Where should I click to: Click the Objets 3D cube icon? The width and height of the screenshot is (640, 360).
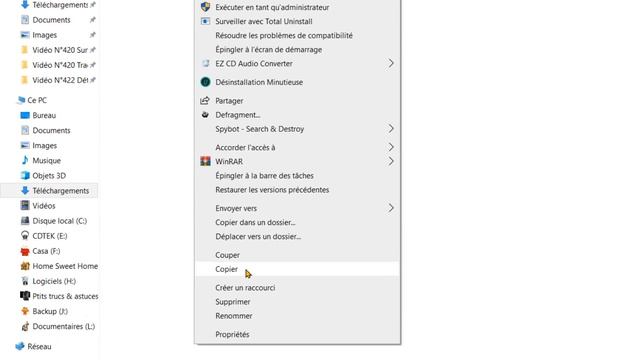(25, 176)
